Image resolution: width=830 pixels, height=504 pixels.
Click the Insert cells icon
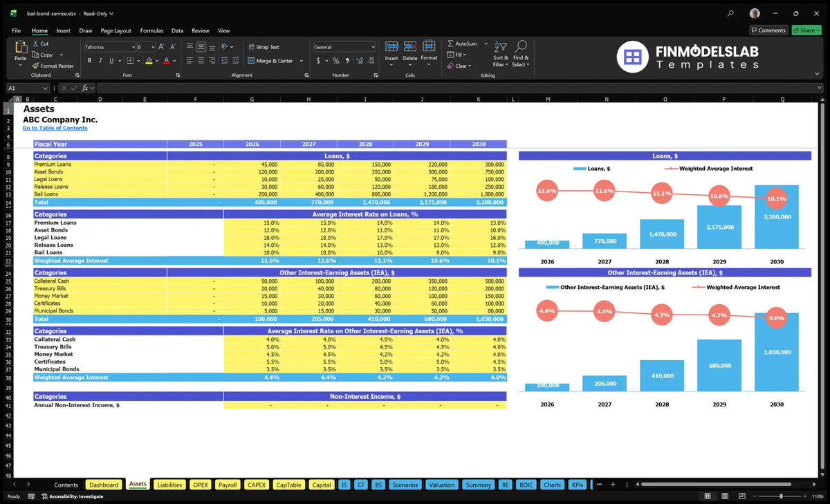[x=391, y=46]
